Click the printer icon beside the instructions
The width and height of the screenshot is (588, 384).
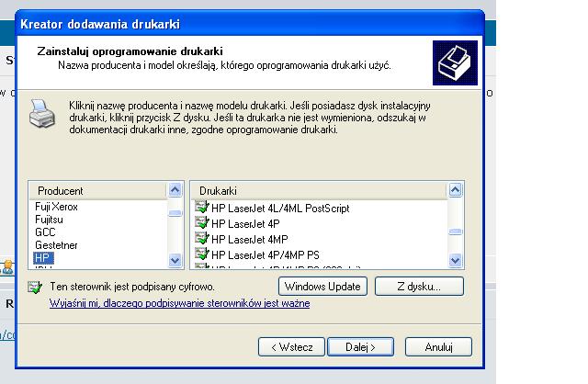42,114
